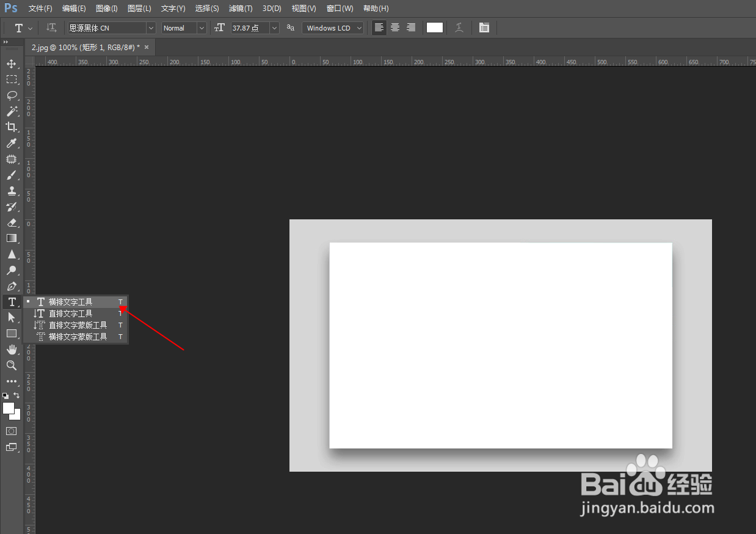
Task: Choose 直排文字蒙版工具 from the flyout
Action: click(x=76, y=325)
